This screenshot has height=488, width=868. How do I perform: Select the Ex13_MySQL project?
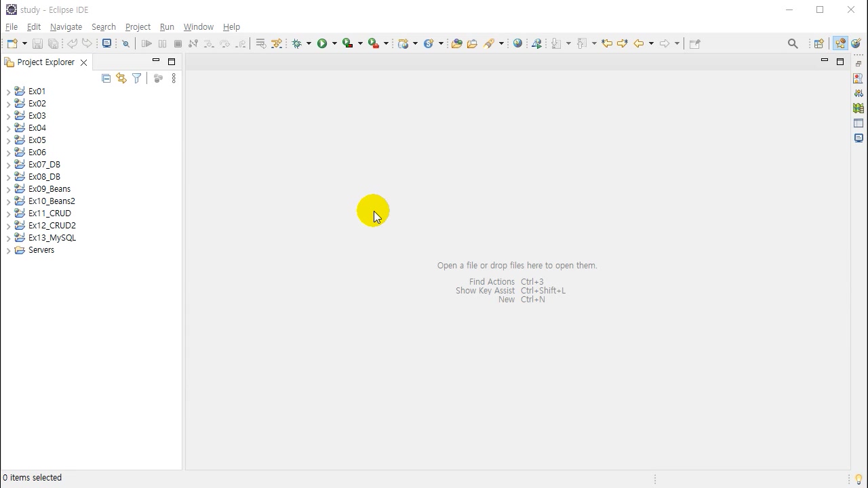click(52, 238)
